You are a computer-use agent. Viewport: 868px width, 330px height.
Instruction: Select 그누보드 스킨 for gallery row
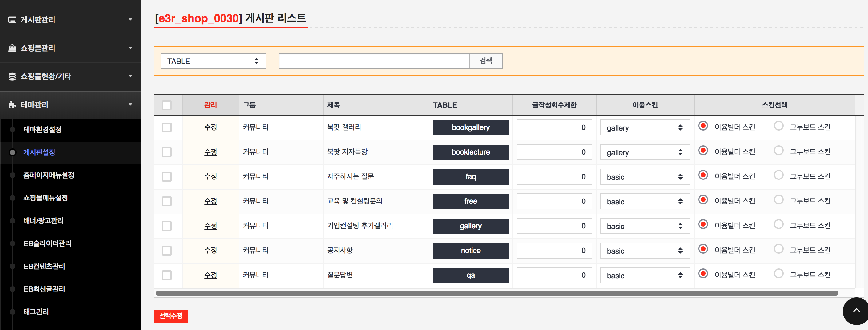tap(778, 224)
